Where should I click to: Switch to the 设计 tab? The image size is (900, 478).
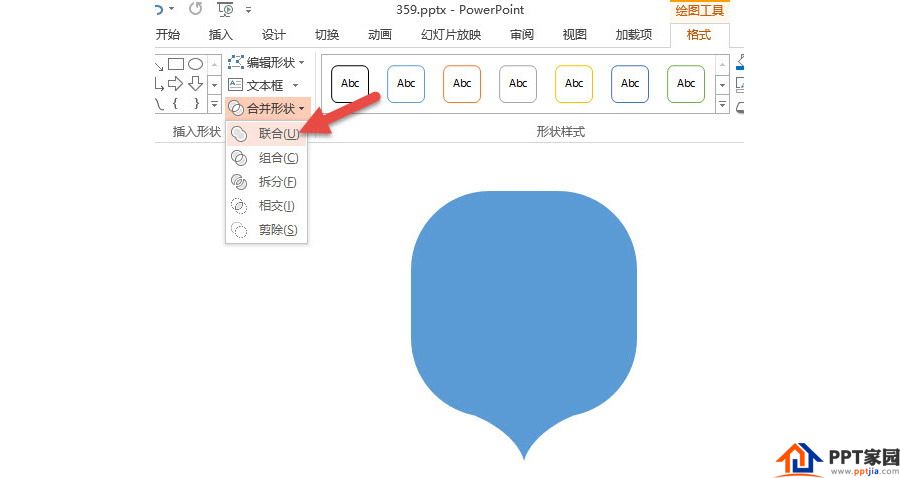tap(274, 34)
